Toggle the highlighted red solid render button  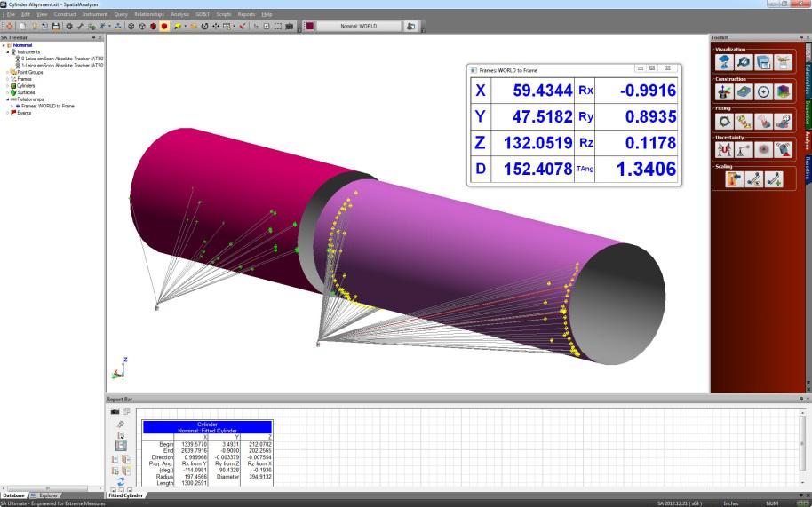pyautogui.click(x=165, y=27)
